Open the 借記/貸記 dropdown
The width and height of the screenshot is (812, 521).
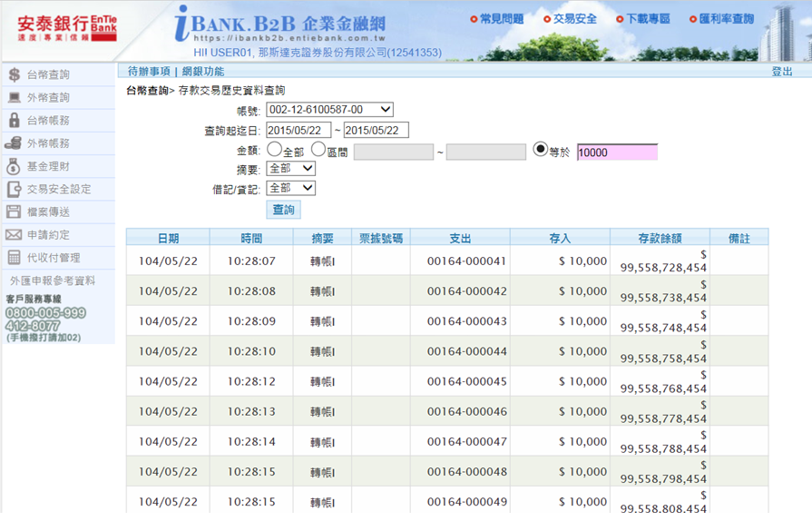[x=290, y=188]
